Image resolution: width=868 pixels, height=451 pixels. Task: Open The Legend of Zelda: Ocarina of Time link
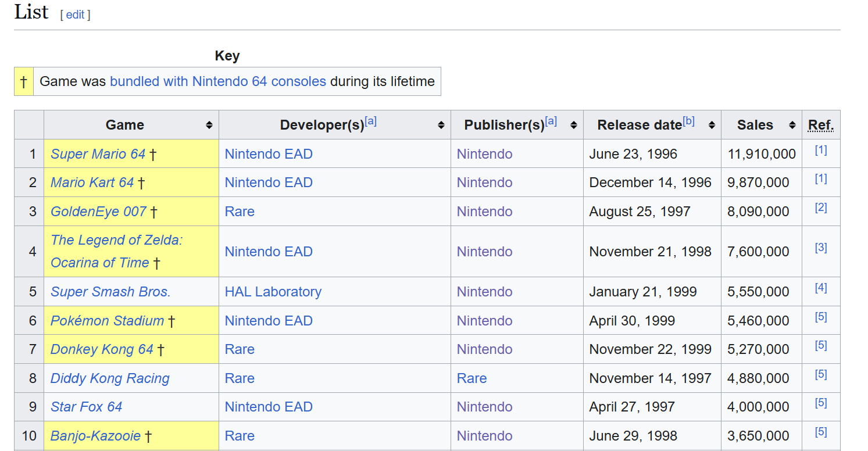tap(116, 251)
